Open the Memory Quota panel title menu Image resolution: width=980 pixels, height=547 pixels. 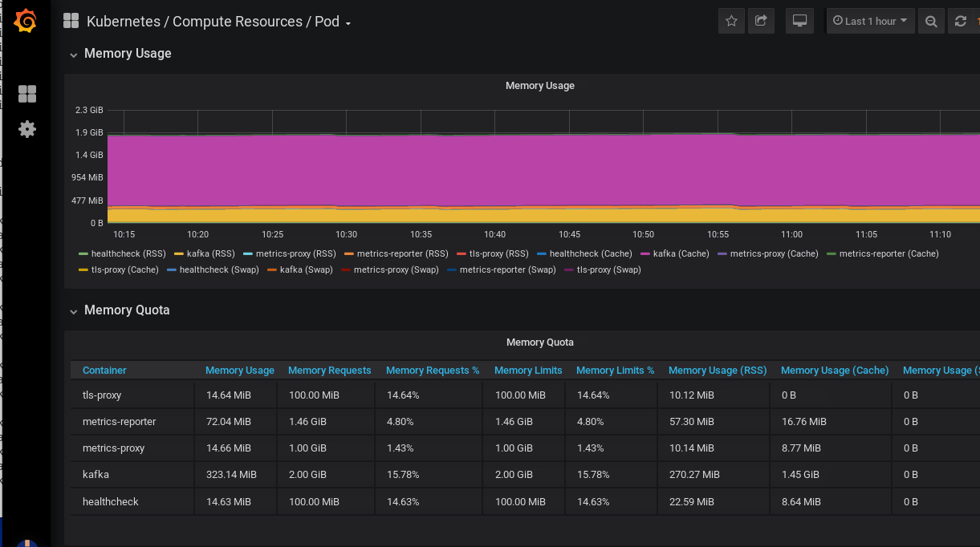(539, 342)
